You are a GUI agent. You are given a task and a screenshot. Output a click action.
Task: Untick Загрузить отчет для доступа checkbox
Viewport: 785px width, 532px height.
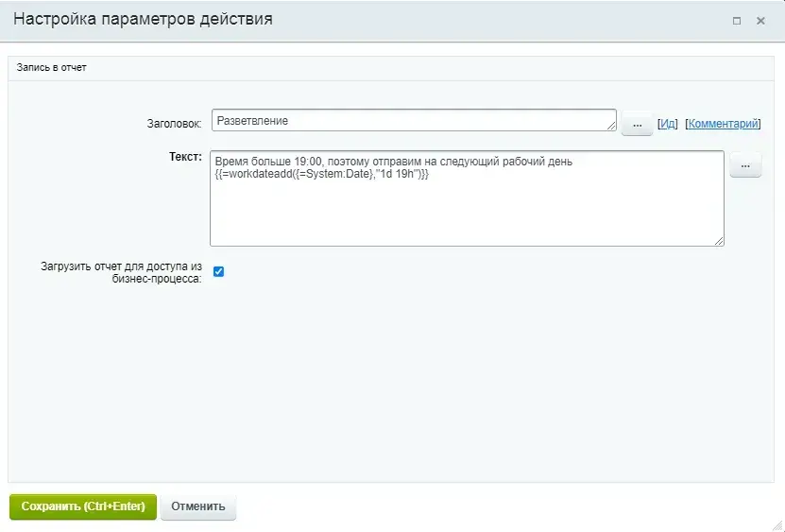(x=219, y=271)
